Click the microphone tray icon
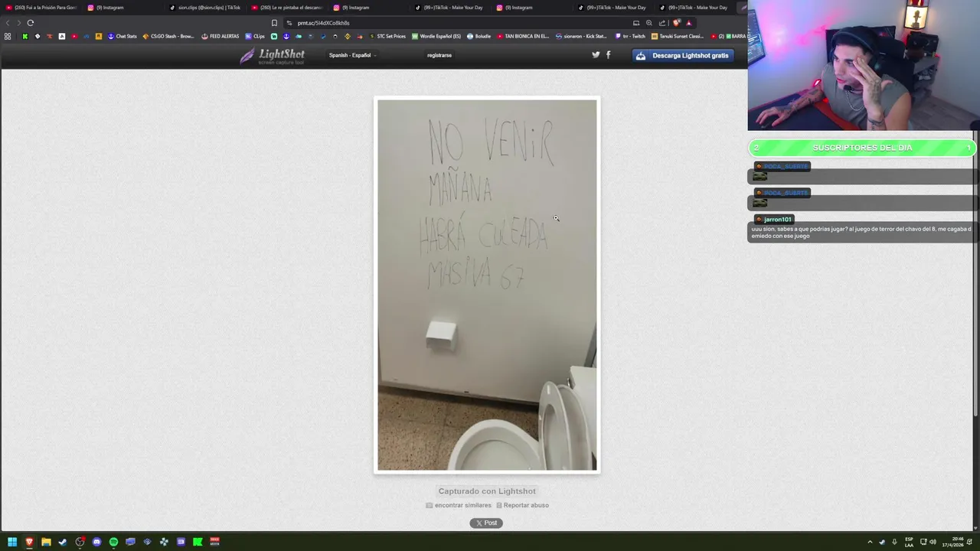 [894, 542]
